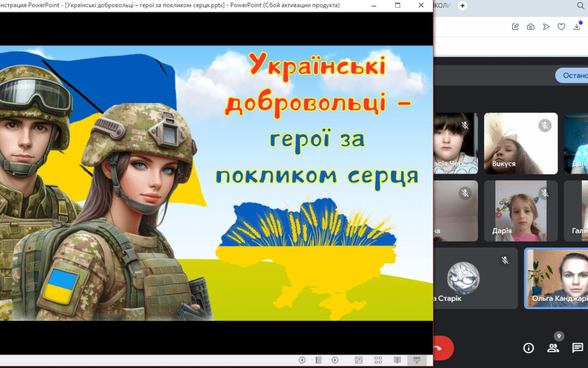Open the browser send/flow arrow icon

pos(546,27)
